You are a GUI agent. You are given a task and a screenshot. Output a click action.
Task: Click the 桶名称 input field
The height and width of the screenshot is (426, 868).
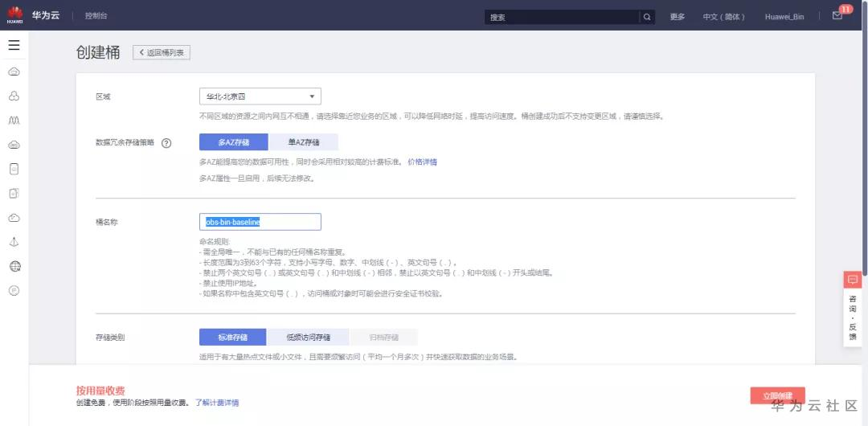260,222
